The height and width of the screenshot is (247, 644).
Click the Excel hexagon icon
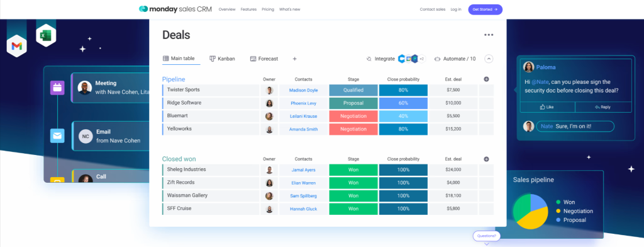tap(46, 35)
